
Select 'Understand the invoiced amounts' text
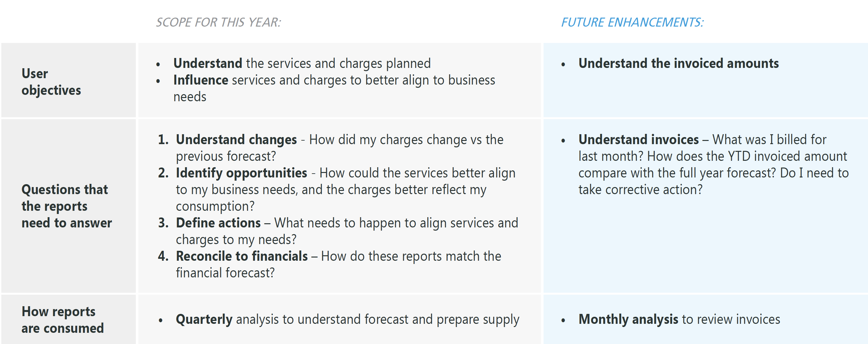tap(678, 63)
